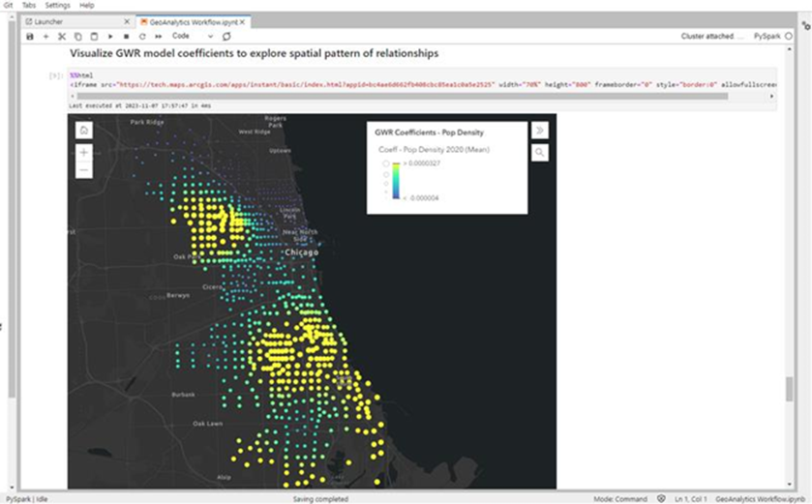The width and height of the screenshot is (812, 504).
Task: Click the left arrow of cell scrollbar
Action: pyautogui.click(x=73, y=96)
